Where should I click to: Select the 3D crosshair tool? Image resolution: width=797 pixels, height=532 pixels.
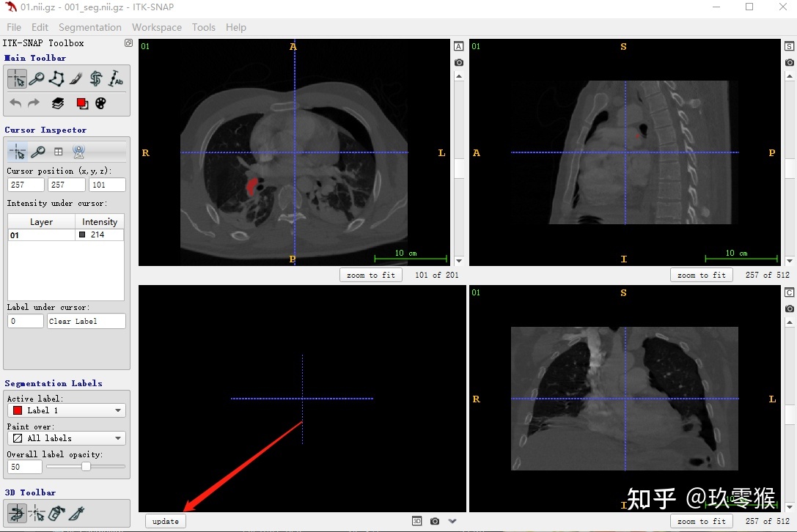[x=37, y=513]
